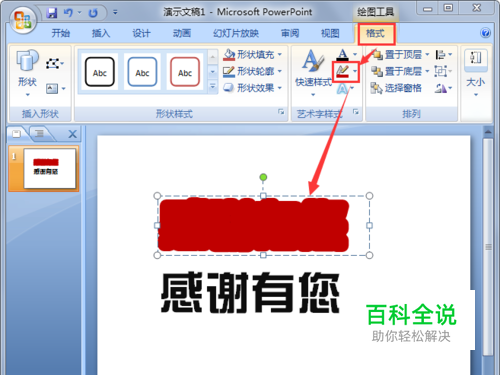Click the vertical scrollbar up arrow
Image resolution: width=500 pixels, height=375 pixels.
point(488,132)
